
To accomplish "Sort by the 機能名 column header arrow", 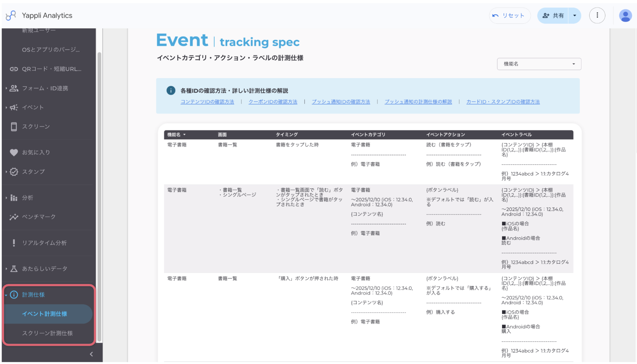I will [x=184, y=135].
